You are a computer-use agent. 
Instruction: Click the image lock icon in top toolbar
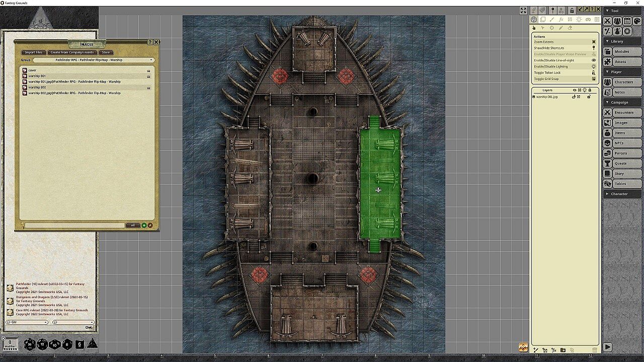tap(572, 10)
